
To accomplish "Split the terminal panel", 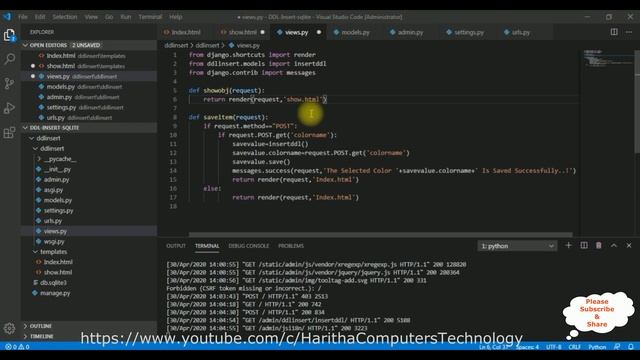I will 584,245.
